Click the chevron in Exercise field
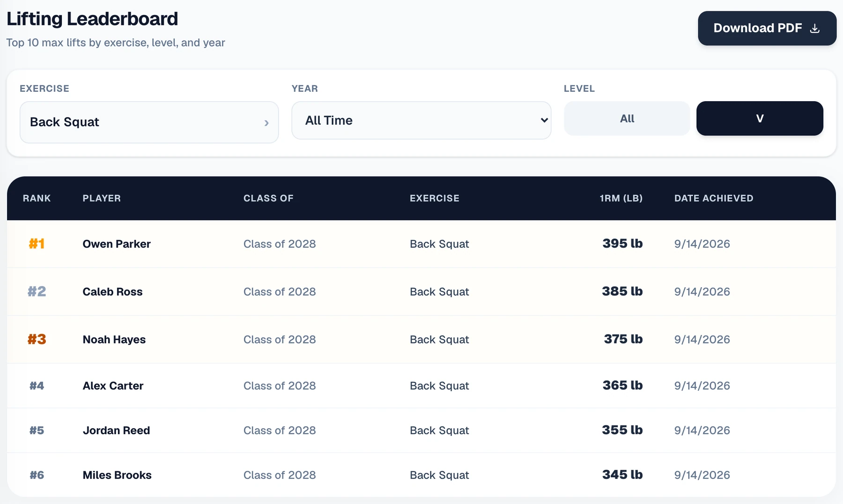The height and width of the screenshot is (504, 843). point(266,123)
